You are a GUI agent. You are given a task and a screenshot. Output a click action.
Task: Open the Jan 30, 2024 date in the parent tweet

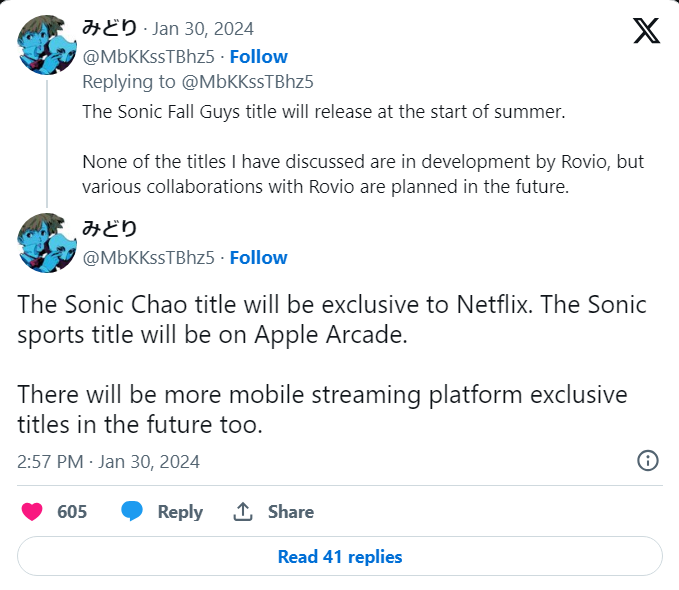(x=203, y=29)
